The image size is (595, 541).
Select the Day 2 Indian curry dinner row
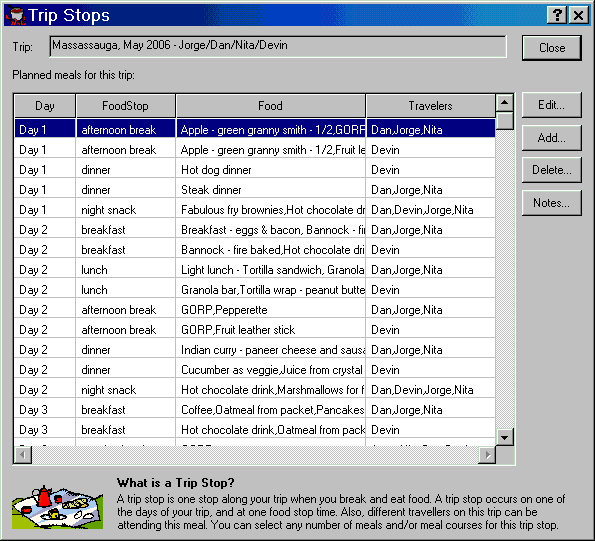point(255,350)
